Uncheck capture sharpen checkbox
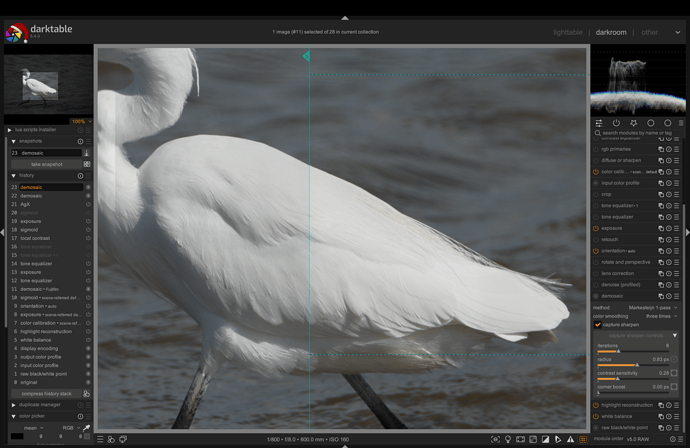 pos(598,325)
